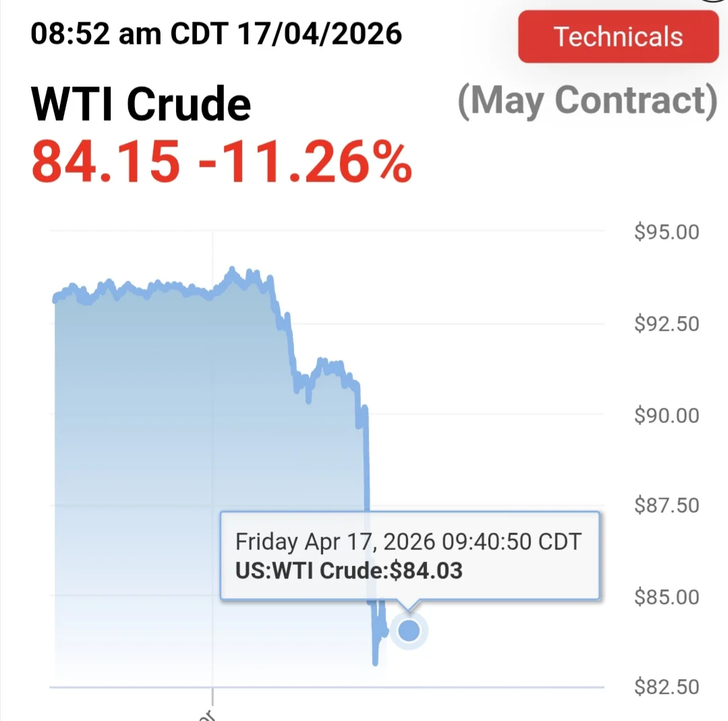Click the $87.50 axis label
728x721 pixels.
[x=667, y=505]
